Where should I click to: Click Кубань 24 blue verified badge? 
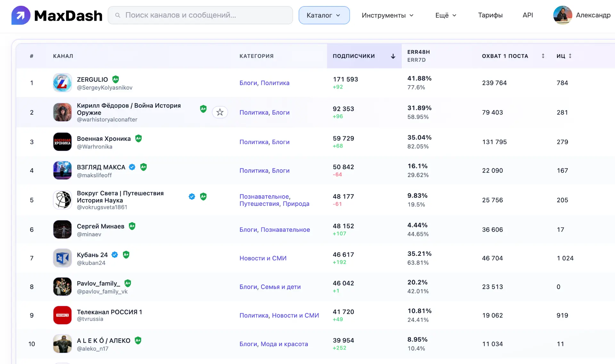(115, 255)
